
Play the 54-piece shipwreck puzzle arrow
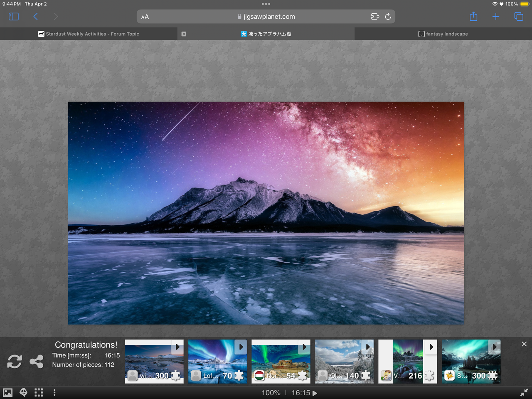point(304,347)
